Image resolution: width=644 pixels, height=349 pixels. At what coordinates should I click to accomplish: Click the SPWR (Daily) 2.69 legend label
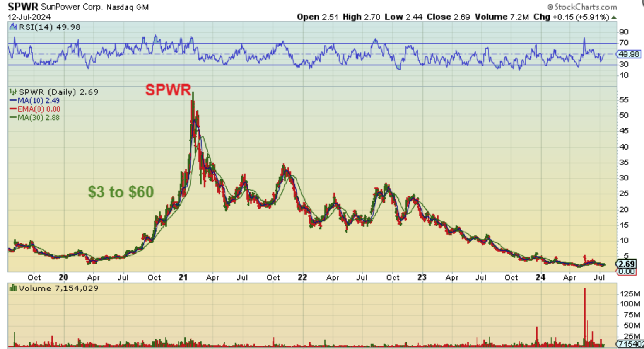(x=59, y=92)
